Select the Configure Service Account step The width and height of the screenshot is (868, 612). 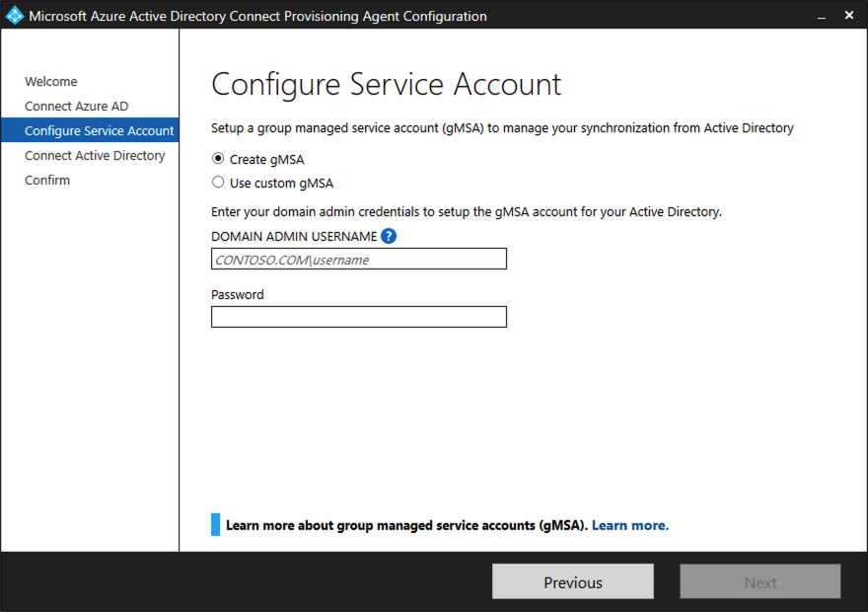tap(90, 130)
